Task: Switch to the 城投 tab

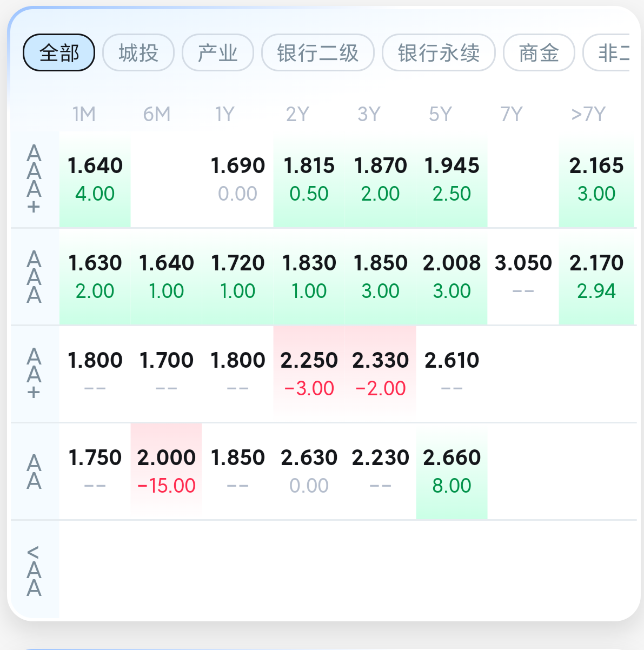Action: 138,52
